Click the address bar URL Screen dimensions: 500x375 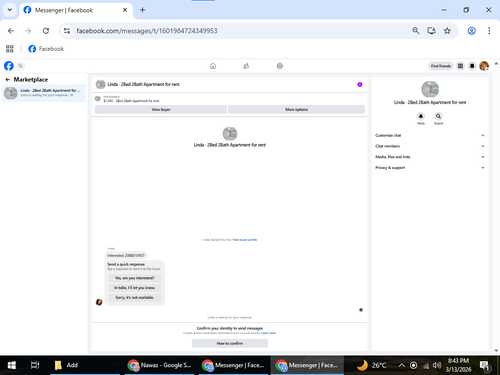tap(147, 31)
